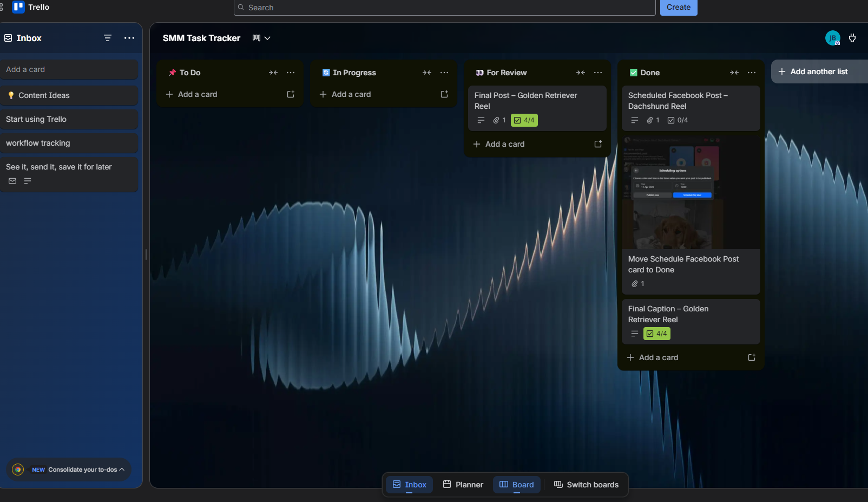868x502 pixels.
Task: Switch to Planner tab in bottom bar
Action: pos(463,485)
